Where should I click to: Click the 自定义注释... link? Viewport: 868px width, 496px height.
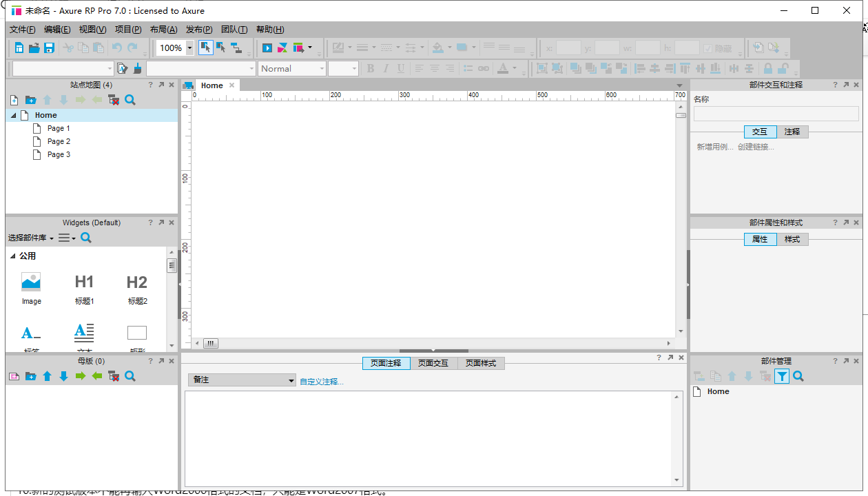321,381
